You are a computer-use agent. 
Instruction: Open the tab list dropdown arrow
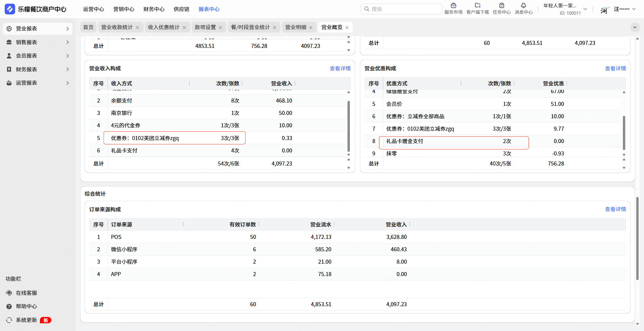635,27
